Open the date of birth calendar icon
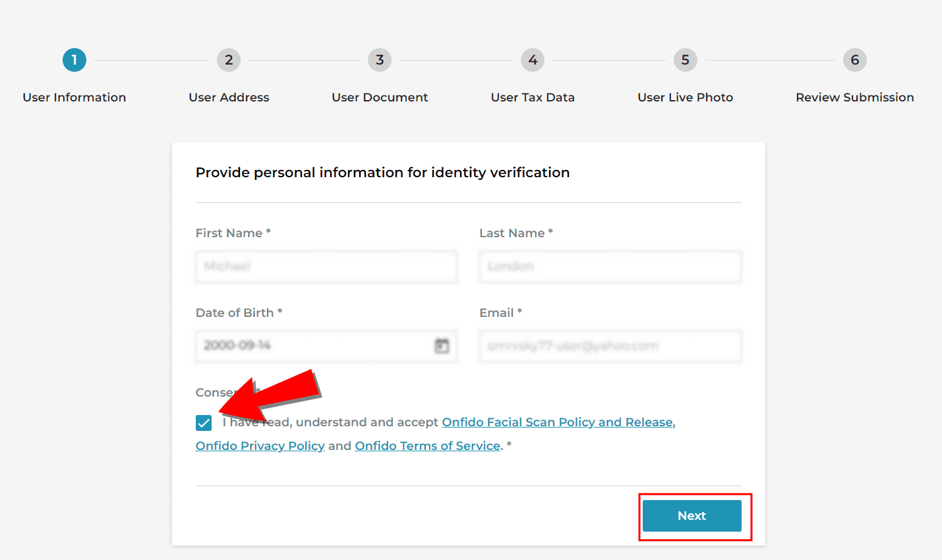 click(x=442, y=345)
